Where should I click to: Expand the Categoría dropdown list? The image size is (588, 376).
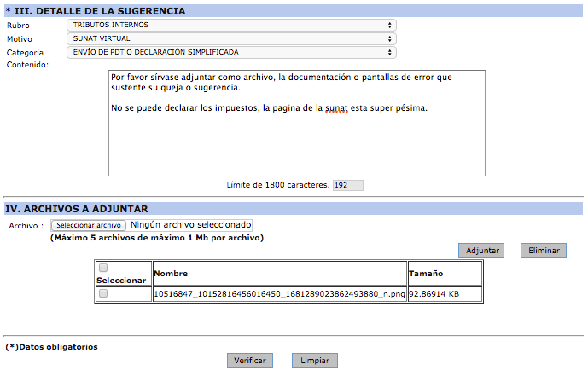[231, 52]
